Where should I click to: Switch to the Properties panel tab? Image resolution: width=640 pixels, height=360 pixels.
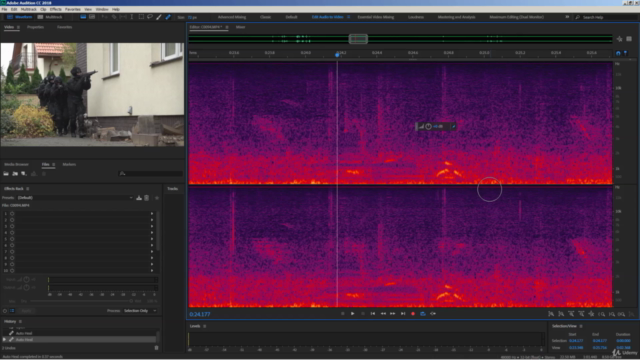[x=36, y=27]
